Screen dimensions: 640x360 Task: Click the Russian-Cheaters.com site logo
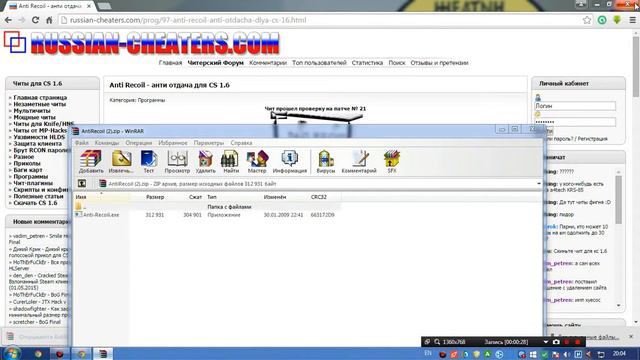(142, 43)
